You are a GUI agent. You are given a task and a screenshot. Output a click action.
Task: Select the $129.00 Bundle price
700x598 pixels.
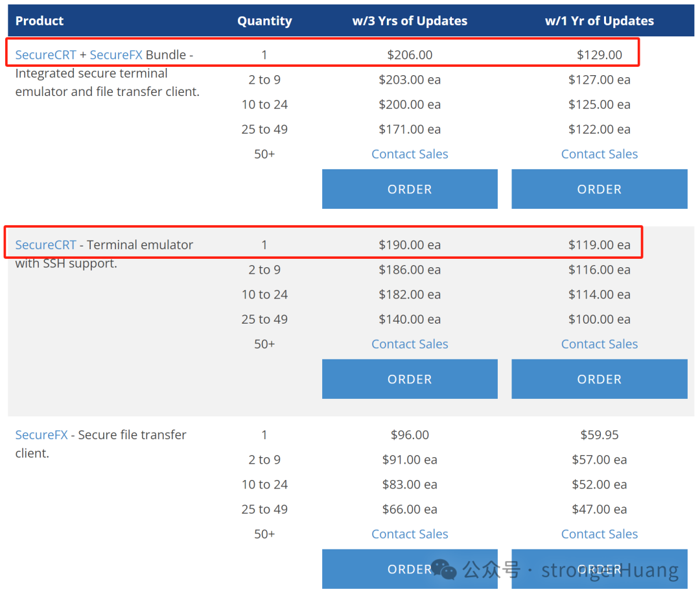pos(600,55)
